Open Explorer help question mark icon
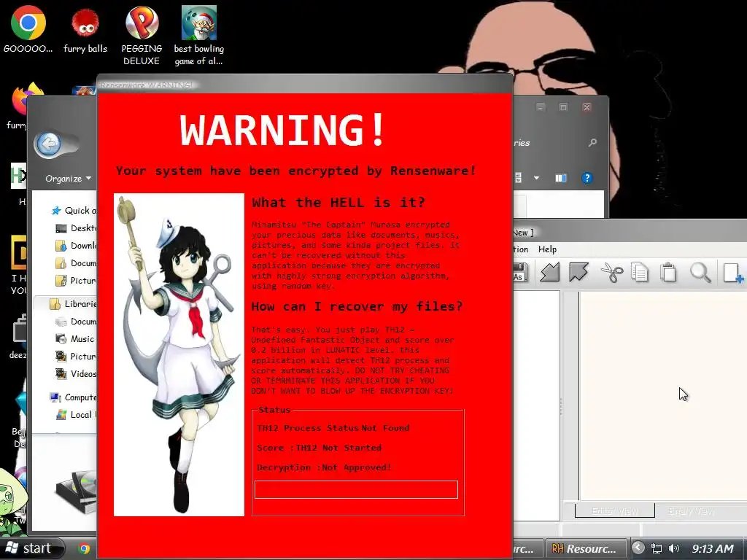Viewport: 747px width, 560px height. tap(587, 178)
